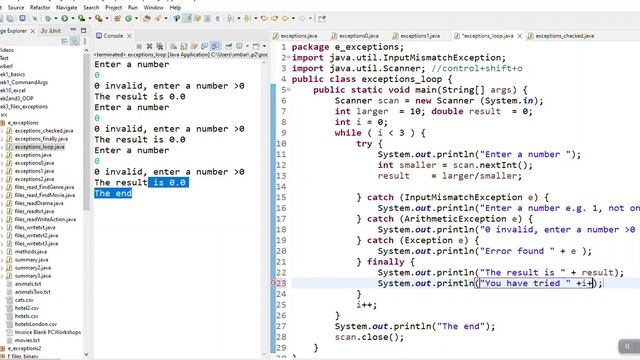640x360 pixels.
Task: Select files_readDrama.java in Package Explorer
Action: tap(39, 203)
